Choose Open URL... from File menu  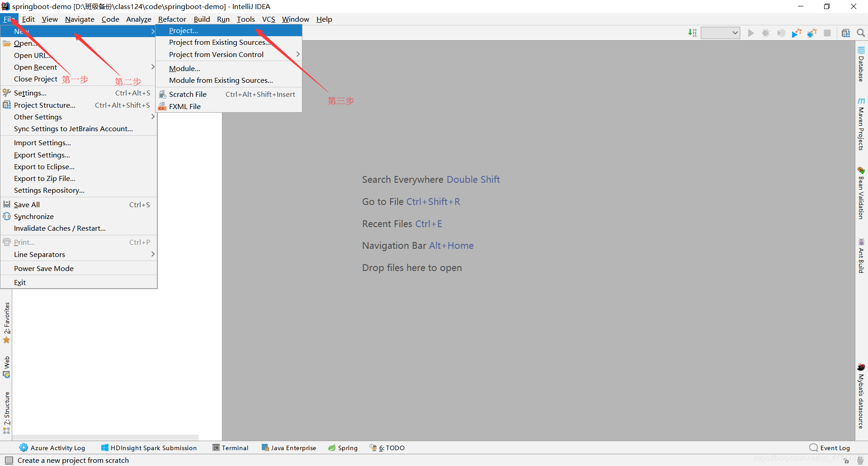[78, 55]
